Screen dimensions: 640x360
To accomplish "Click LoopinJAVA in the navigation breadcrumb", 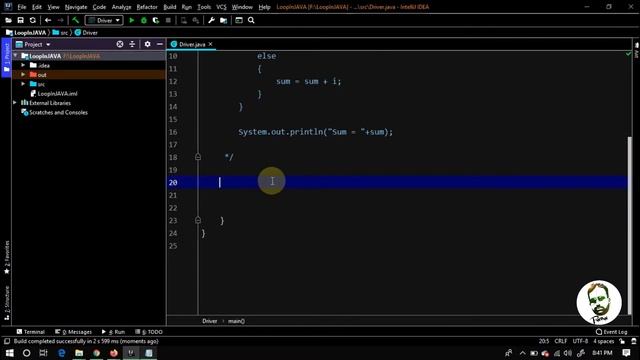I will pos(26,33).
